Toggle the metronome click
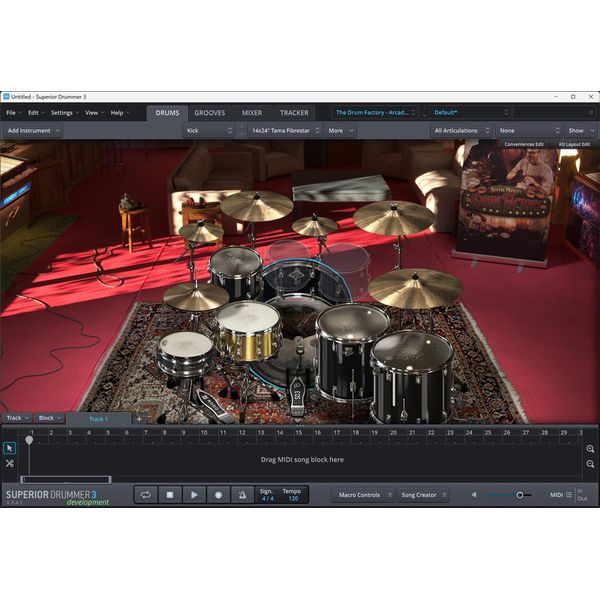Image resolution: width=600 pixels, height=600 pixels. pyautogui.click(x=242, y=495)
